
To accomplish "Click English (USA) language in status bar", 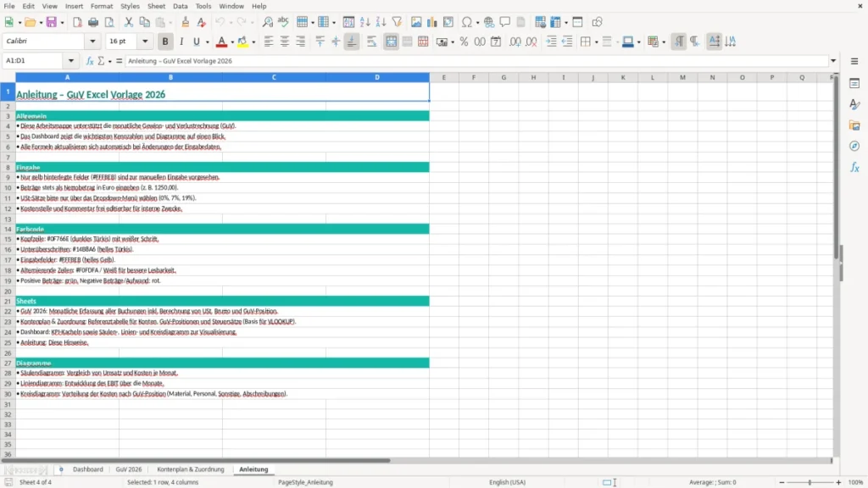I will click(507, 482).
